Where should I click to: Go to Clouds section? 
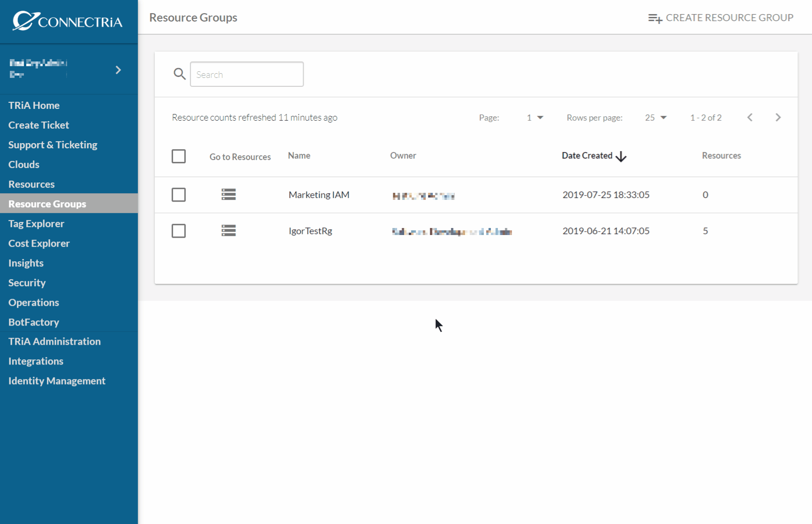[x=24, y=165]
